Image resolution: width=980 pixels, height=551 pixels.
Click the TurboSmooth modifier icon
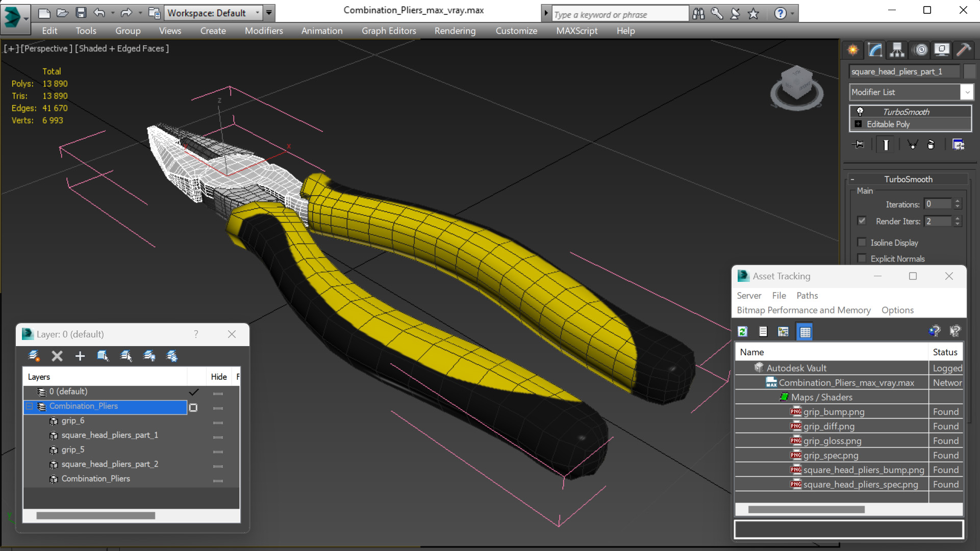point(860,111)
